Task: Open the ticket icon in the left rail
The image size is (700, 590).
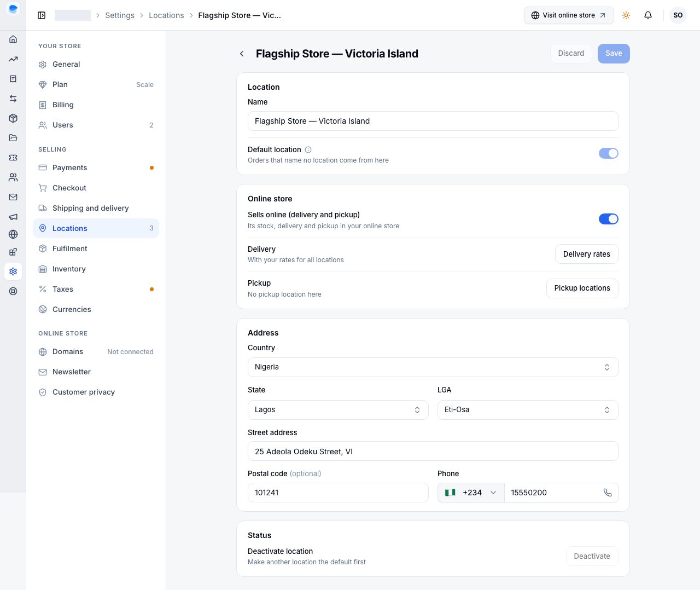Action: 13,158
